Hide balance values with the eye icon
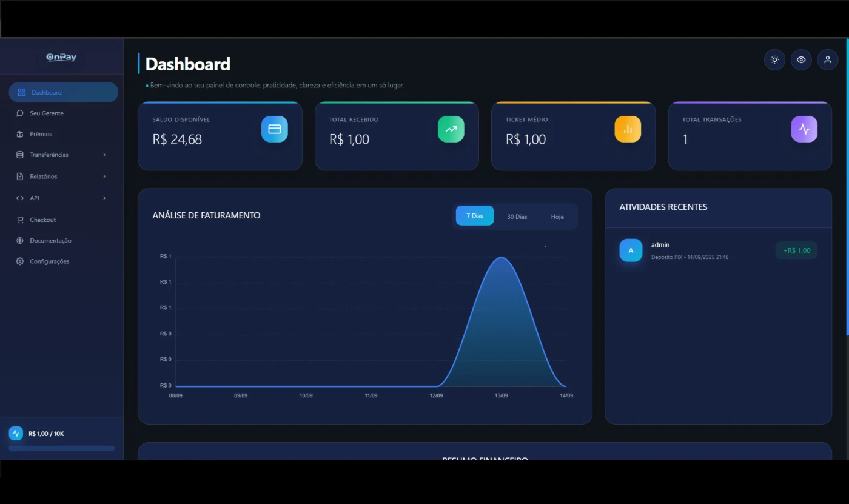Screen dimensions: 849x504 tap(801, 59)
